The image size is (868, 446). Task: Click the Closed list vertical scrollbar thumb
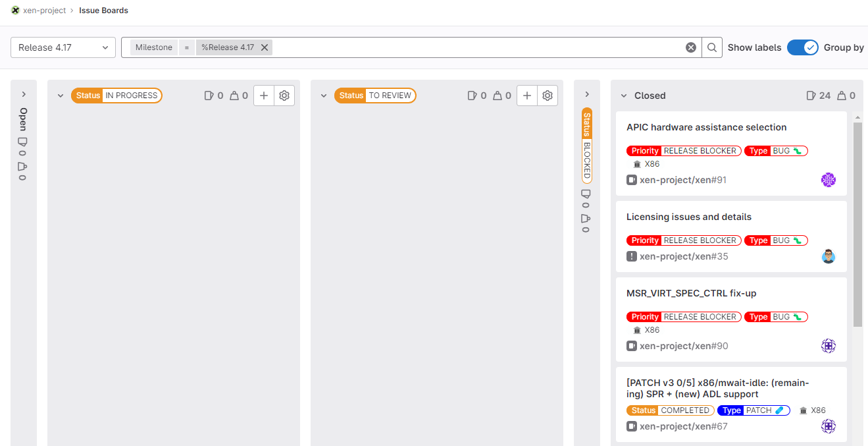(x=857, y=224)
